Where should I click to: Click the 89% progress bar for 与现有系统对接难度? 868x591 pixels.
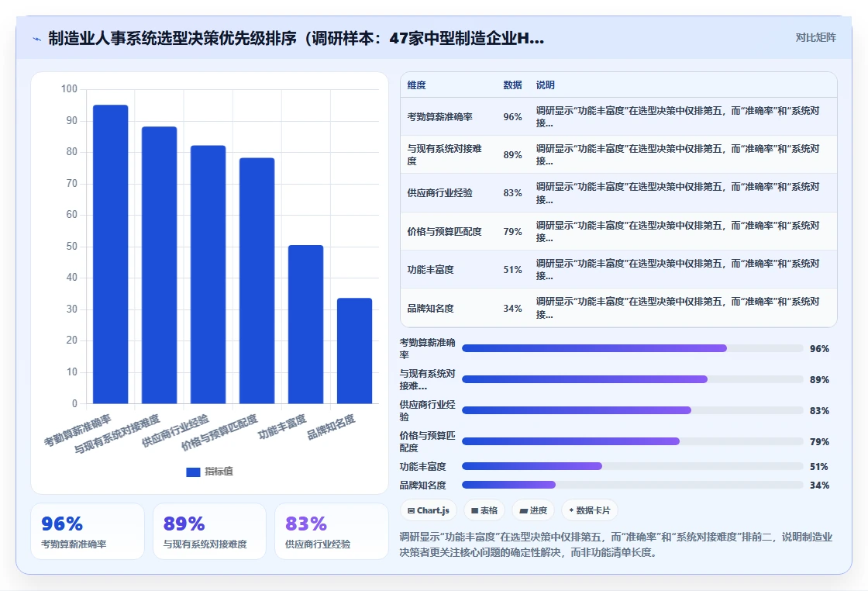632,379
